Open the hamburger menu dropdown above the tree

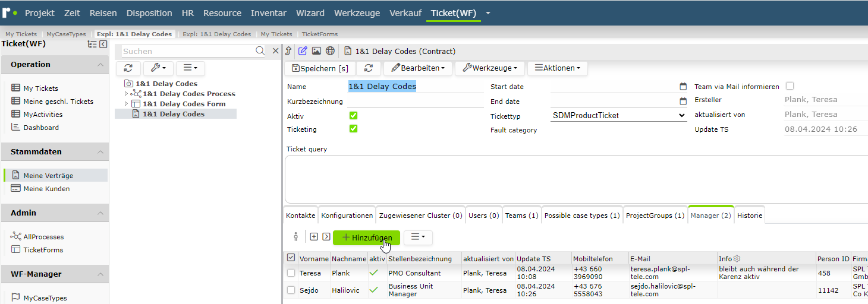point(190,68)
